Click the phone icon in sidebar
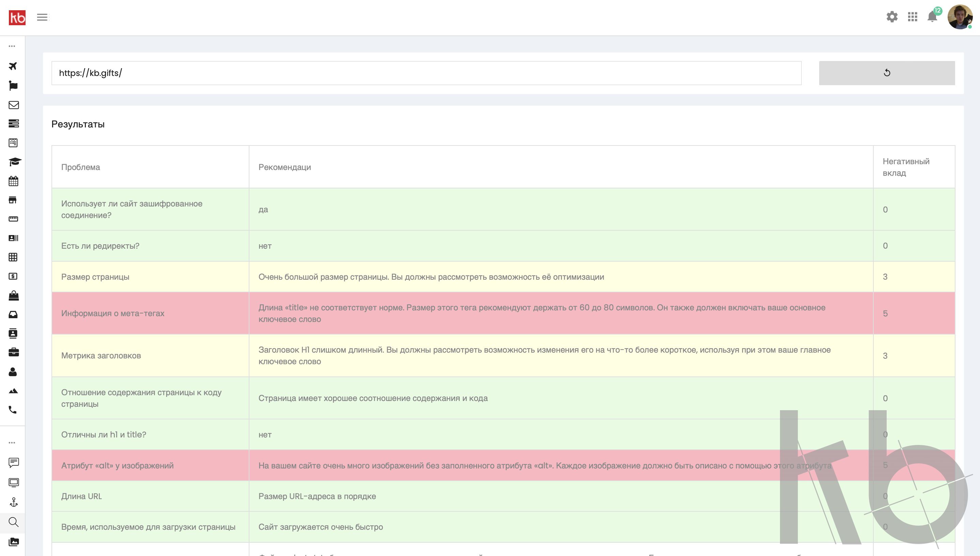The height and width of the screenshot is (556, 980). (x=13, y=410)
